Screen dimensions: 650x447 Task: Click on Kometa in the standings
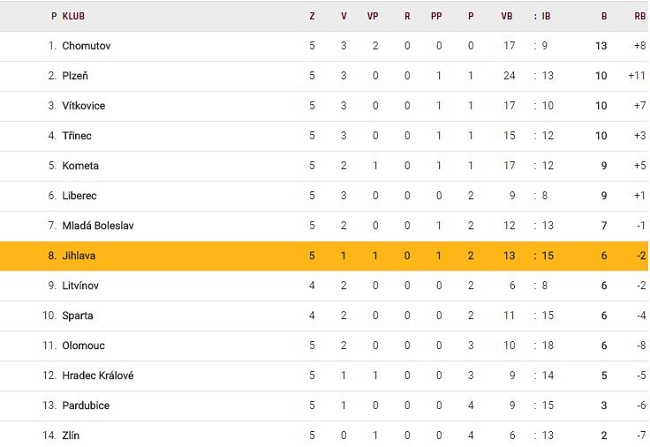point(80,165)
